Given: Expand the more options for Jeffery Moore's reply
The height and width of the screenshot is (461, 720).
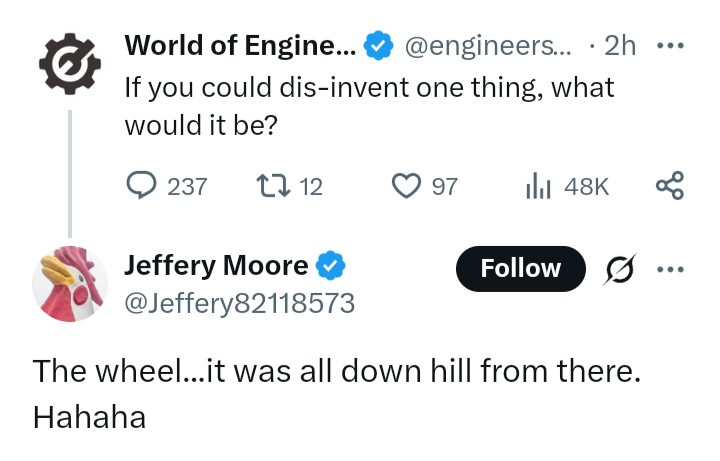Looking at the screenshot, I should coord(670,270).
